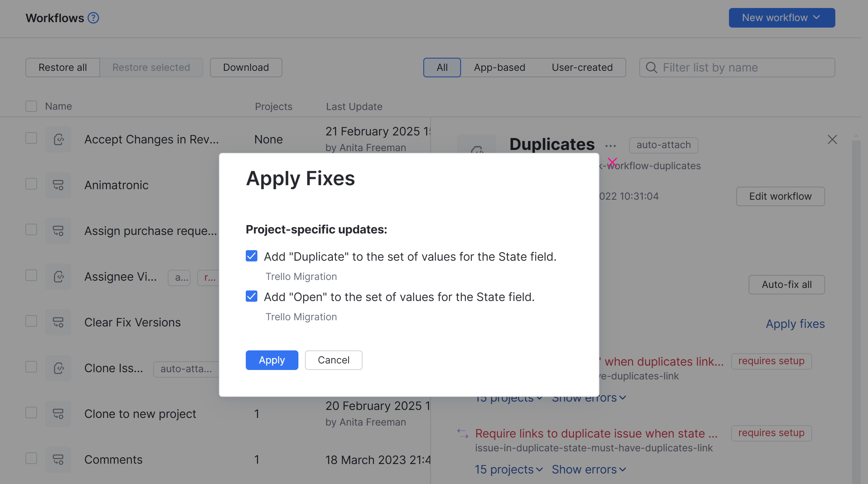Click the sync icon beside the Require links rule

tap(463, 433)
